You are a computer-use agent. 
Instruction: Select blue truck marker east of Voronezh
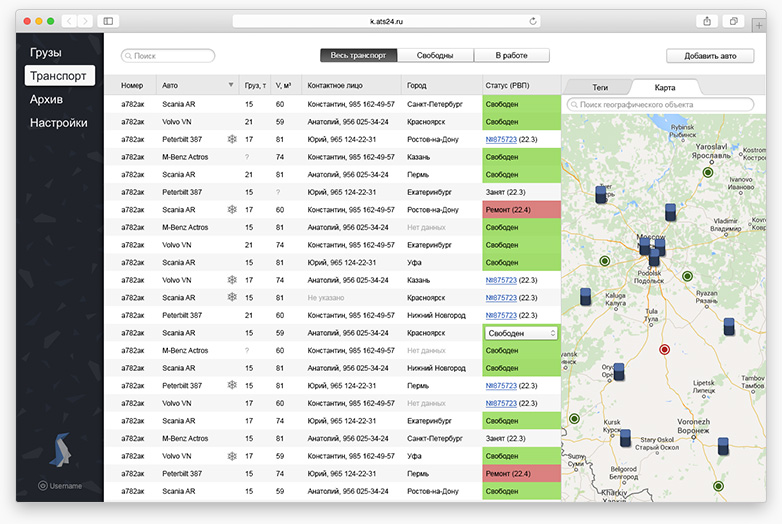pos(723,446)
